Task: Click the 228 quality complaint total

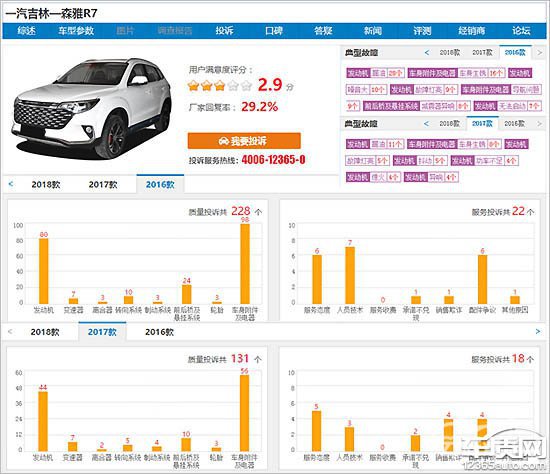Action: click(241, 211)
